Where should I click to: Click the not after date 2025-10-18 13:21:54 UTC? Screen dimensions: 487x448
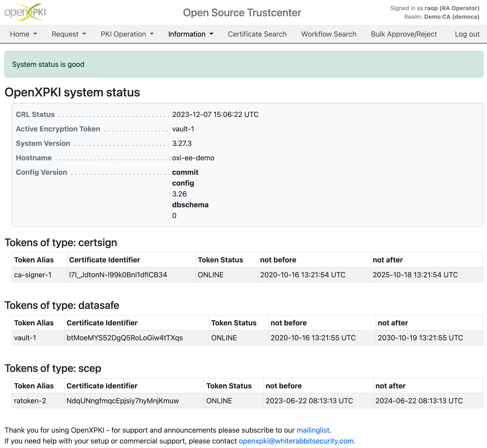coord(415,275)
